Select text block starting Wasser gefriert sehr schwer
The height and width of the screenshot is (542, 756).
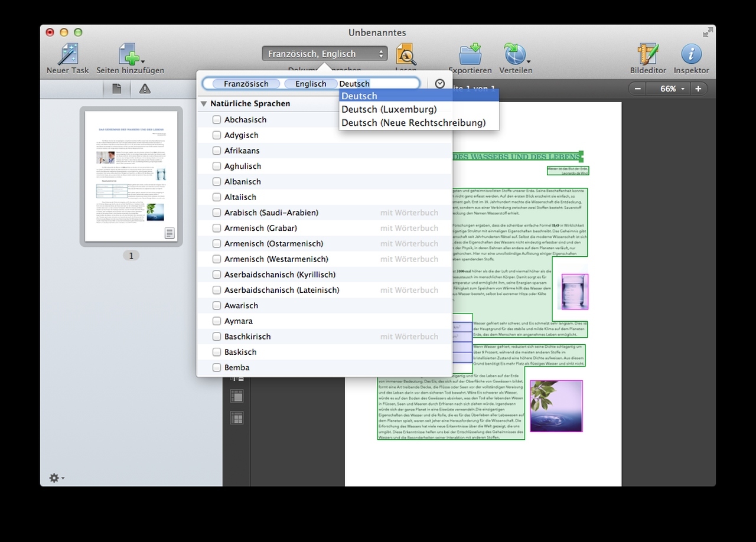[x=530, y=329]
